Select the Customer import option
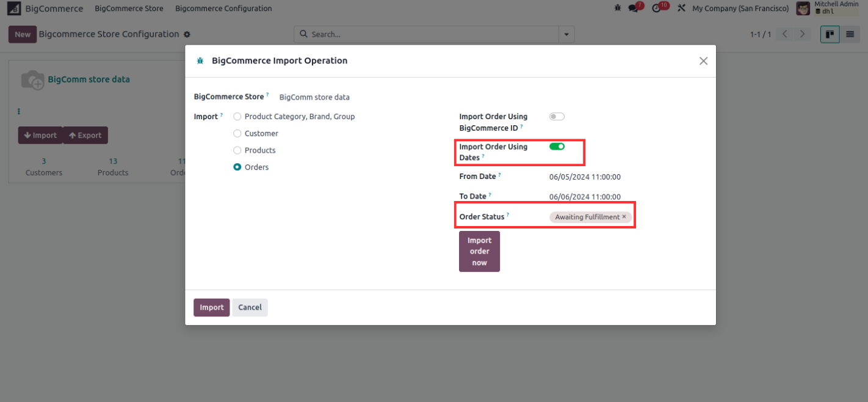The height and width of the screenshot is (402, 868). click(x=237, y=134)
